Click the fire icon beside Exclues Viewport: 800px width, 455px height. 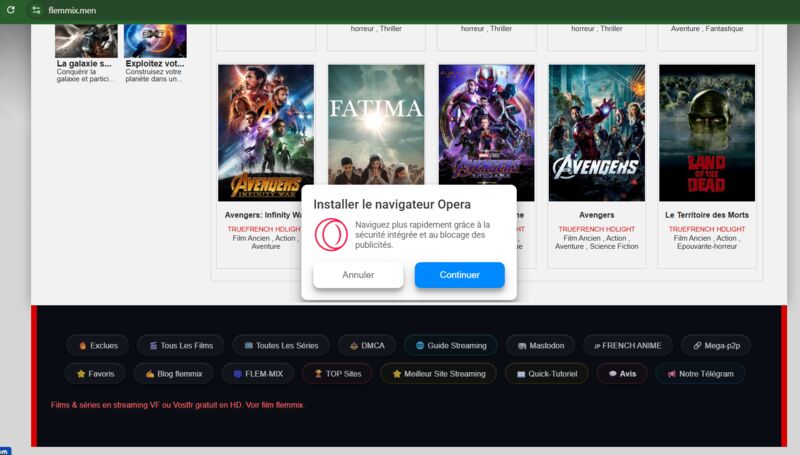click(82, 345)
